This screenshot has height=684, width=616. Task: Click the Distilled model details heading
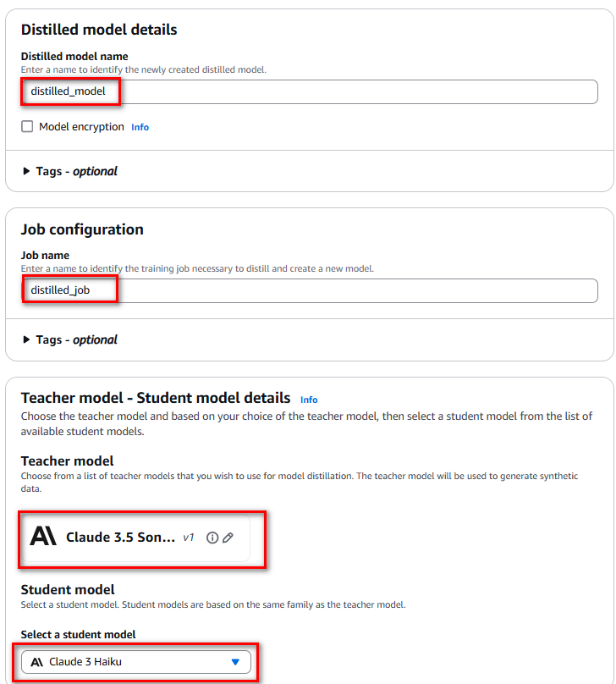99,30
